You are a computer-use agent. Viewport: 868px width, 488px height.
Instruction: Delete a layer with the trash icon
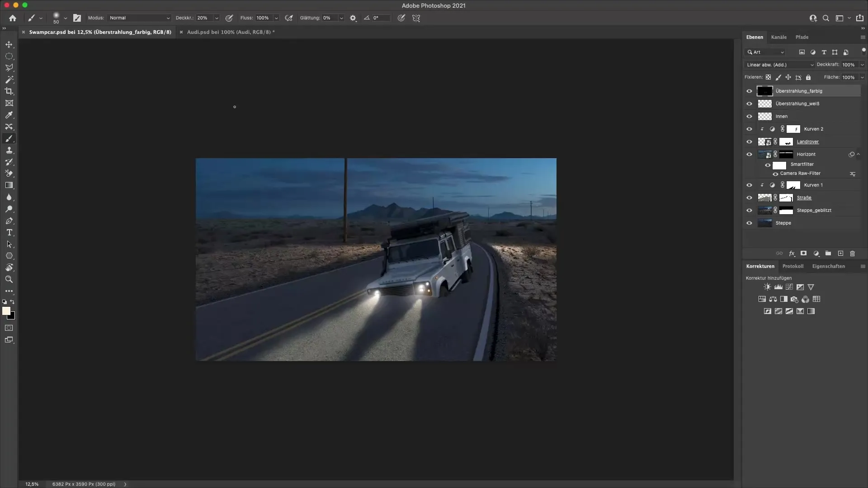(x=853, y=253)
